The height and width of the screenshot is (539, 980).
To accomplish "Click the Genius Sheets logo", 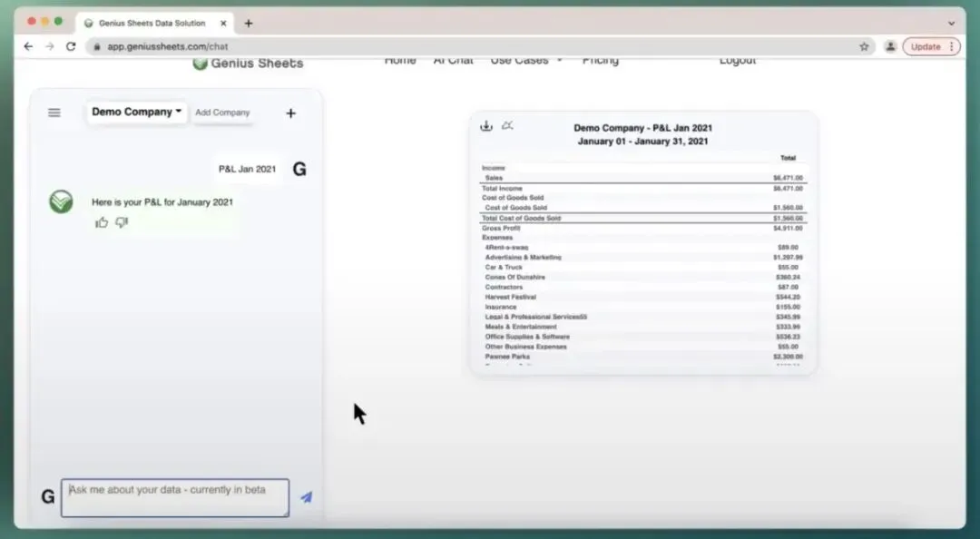I will coord(248,64).
